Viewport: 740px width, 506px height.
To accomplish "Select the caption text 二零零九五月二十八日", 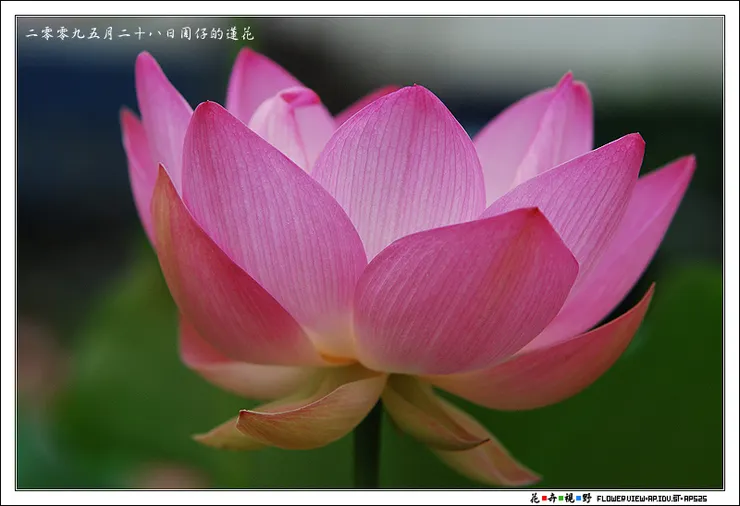I will (101, 34).
